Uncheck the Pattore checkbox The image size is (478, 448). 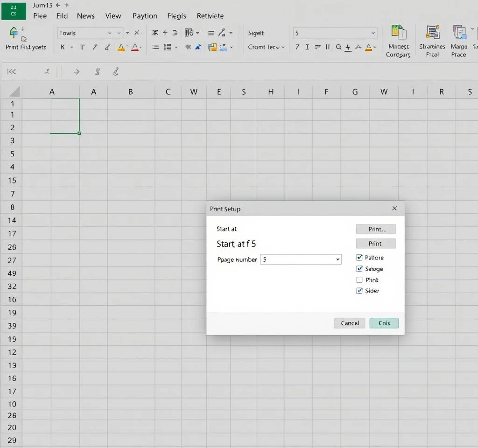pyautogui.click(x=359, y=258)
